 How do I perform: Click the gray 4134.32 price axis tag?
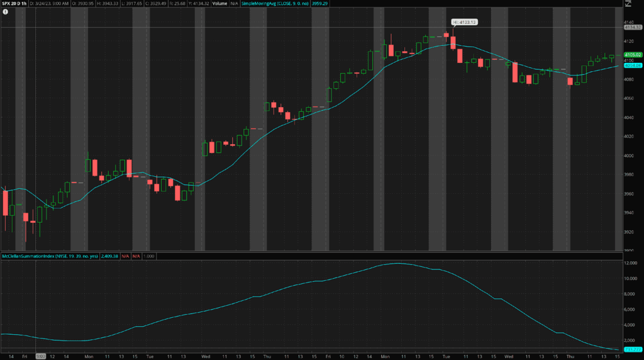tap(633, 27)
